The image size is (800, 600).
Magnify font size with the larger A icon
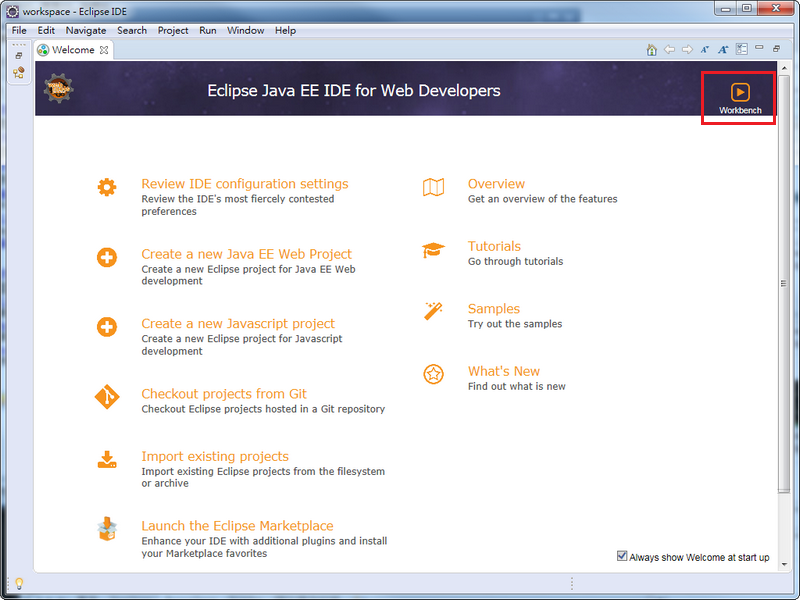722,49
